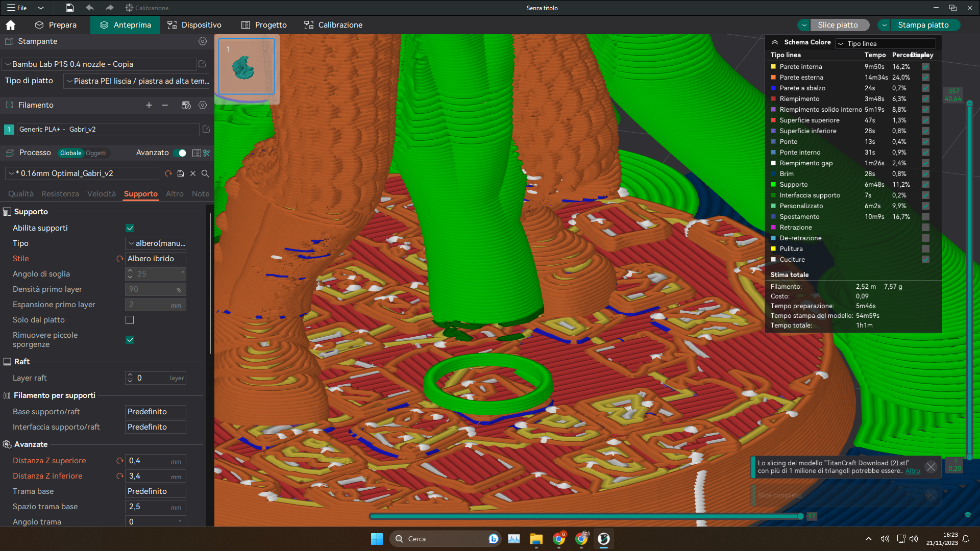This screenshot has width=980, height=551.
Task: Disable the Abilita supporti checkbox
Action: point(130,228)
